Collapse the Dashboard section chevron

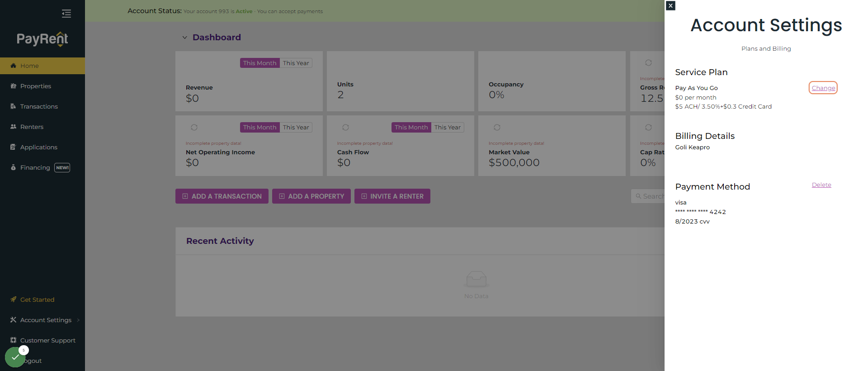click(x=184, y=38)
